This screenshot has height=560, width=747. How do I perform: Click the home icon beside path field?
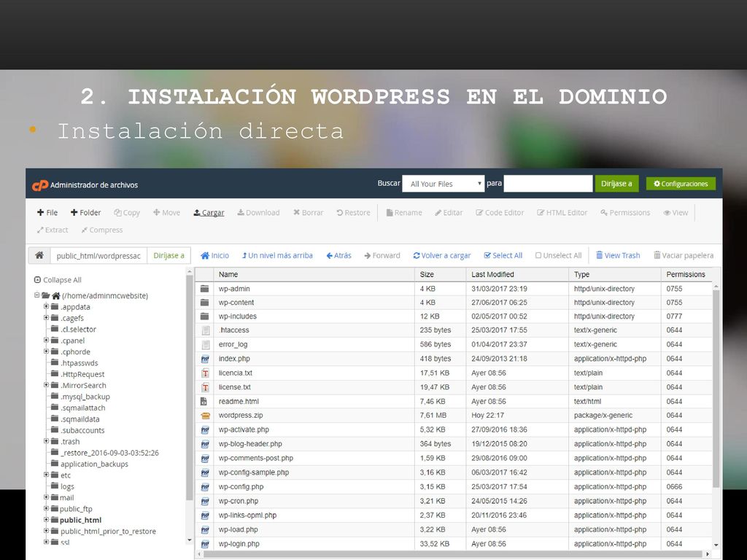point(39,256)
